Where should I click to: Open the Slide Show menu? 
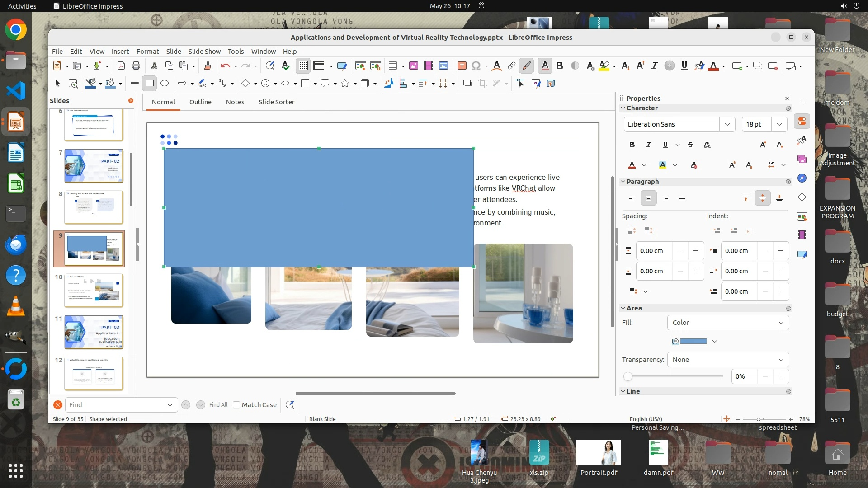click(x=204, y=52)
